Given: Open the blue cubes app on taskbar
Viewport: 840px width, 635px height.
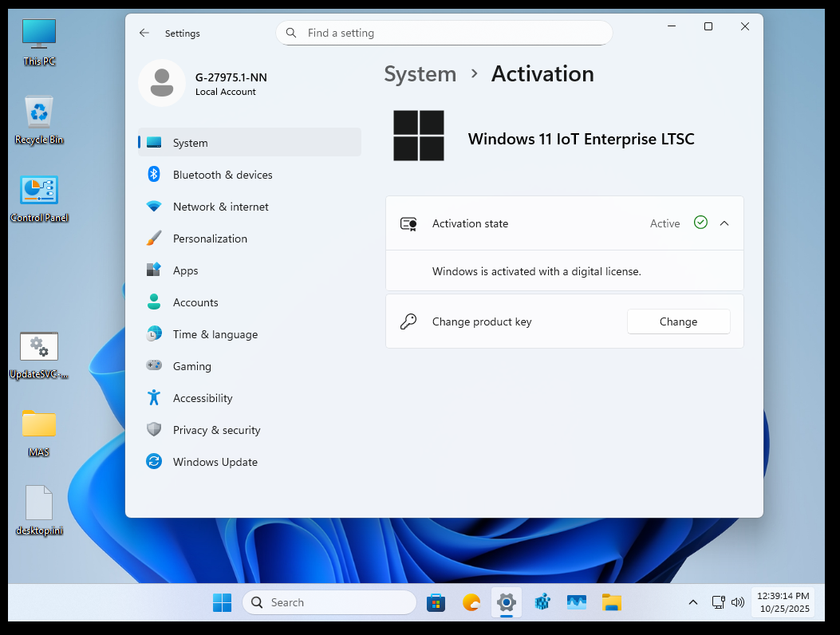Looking at the screenshot, I should pos(542,602).
